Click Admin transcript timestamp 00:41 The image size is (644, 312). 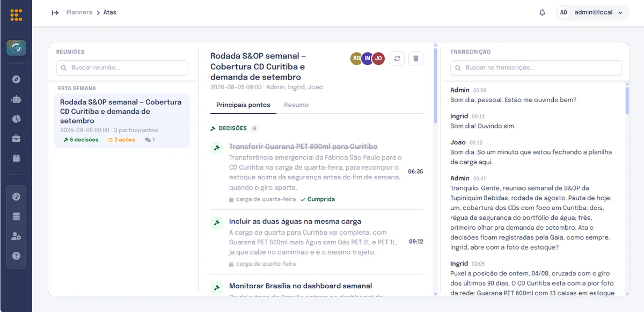tap(479, 179)
